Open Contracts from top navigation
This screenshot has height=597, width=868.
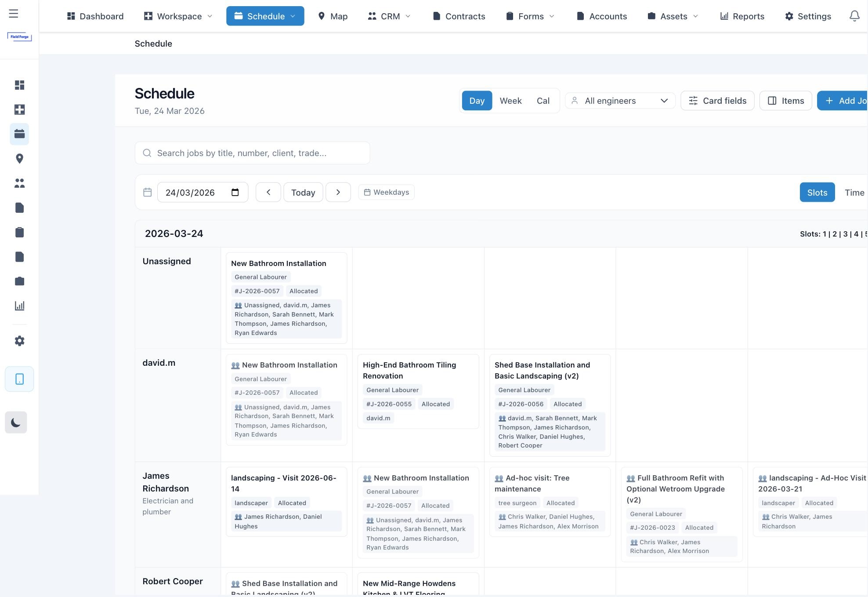[459, 16]
